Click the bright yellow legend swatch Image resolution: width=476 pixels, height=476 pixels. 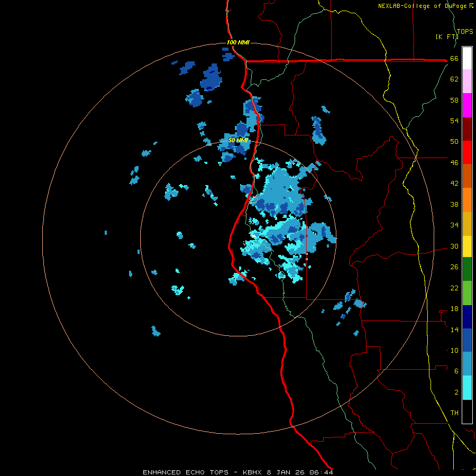tap(467, 246)
